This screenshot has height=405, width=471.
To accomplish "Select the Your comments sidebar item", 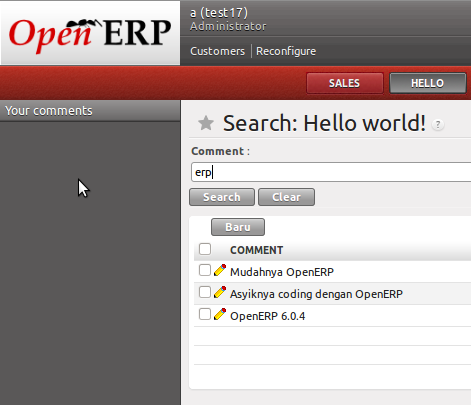I will (90, 111).
